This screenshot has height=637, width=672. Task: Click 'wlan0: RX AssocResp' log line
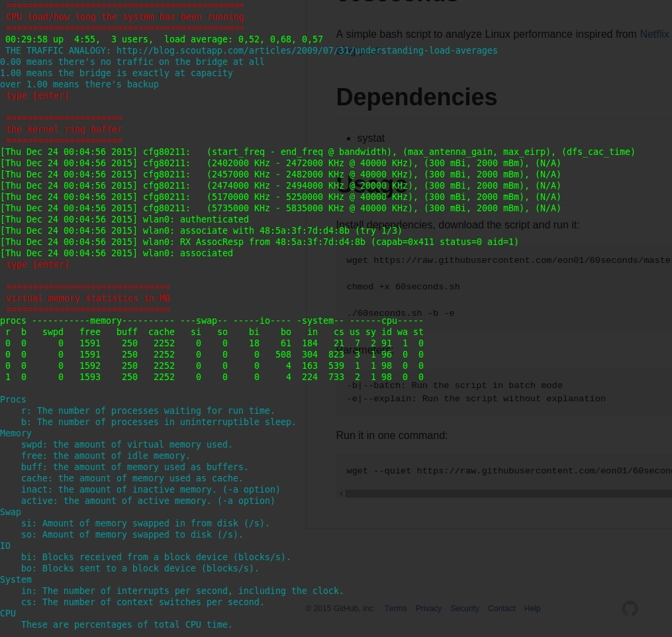click(x=260, y=242)
